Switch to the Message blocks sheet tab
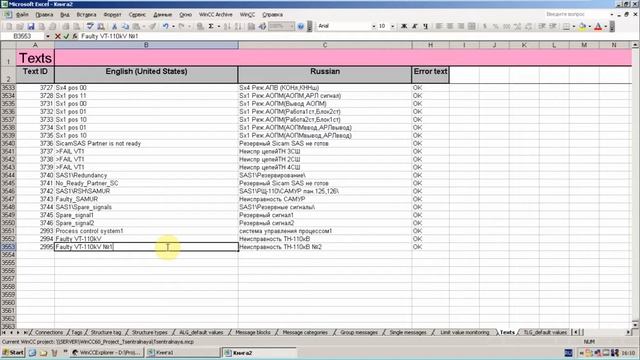640x360 pixels. click(253, 332)
